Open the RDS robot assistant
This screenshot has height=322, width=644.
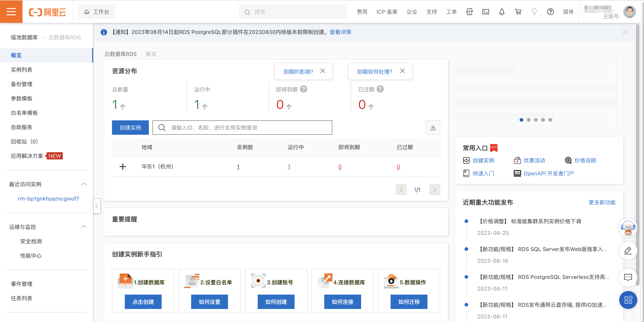tap(628, 228)
